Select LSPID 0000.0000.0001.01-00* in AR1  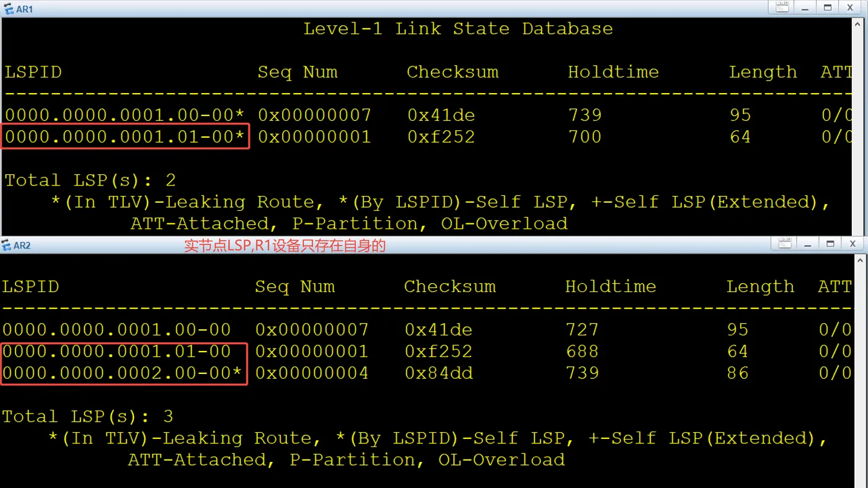pos(125,137)
